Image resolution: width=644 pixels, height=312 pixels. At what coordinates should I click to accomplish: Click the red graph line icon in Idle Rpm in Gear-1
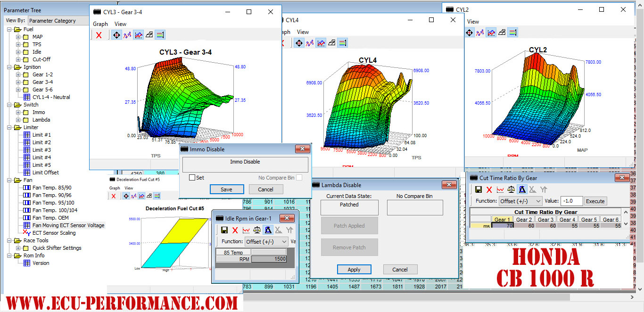(246, 230)
